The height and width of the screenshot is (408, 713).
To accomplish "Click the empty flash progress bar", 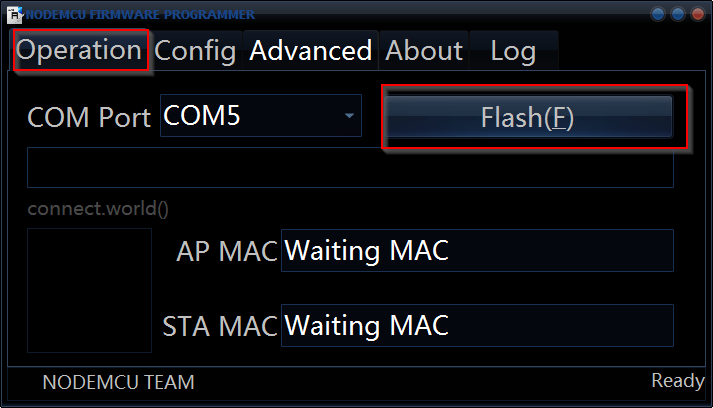I will (350, 168).
